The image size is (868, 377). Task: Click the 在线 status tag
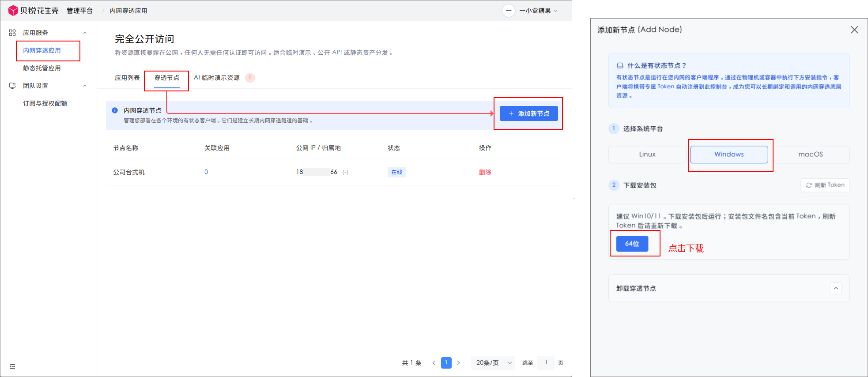coord(397,172)
